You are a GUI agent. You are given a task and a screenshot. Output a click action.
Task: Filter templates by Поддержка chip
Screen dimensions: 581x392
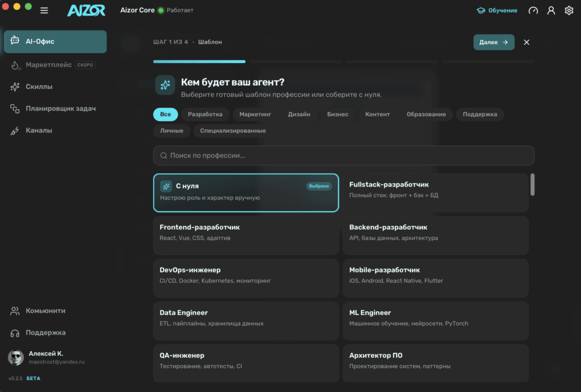point(480,114)
